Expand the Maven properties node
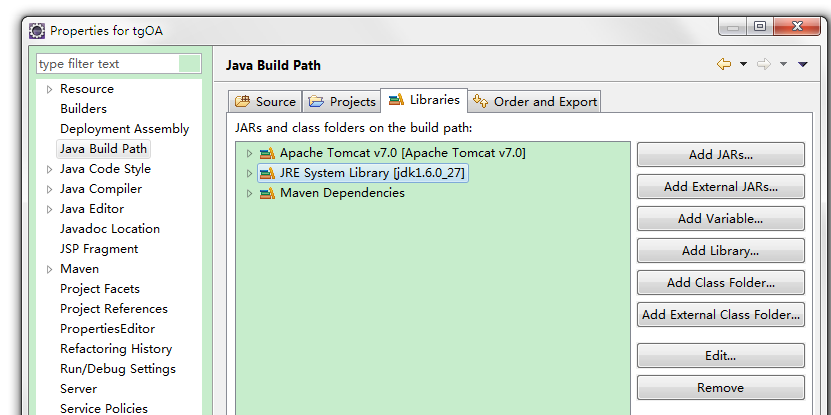Screen dimensions: 831x415 (x=50, y=269)
